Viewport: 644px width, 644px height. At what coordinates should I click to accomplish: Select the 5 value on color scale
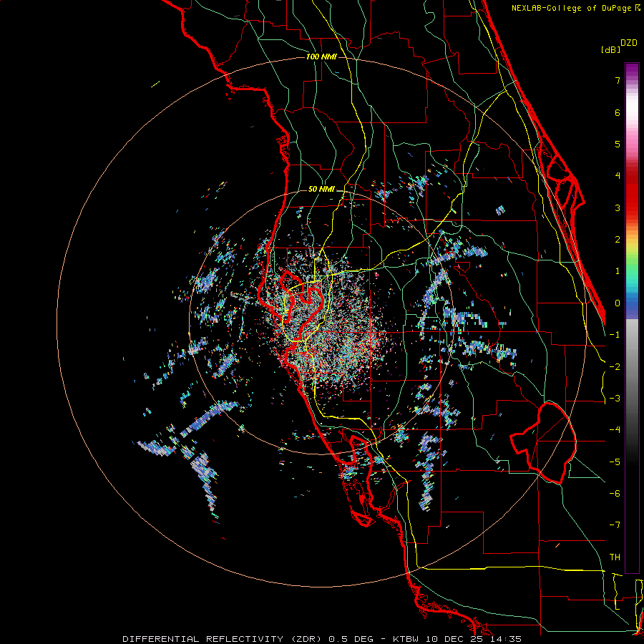tap(618, 144)
